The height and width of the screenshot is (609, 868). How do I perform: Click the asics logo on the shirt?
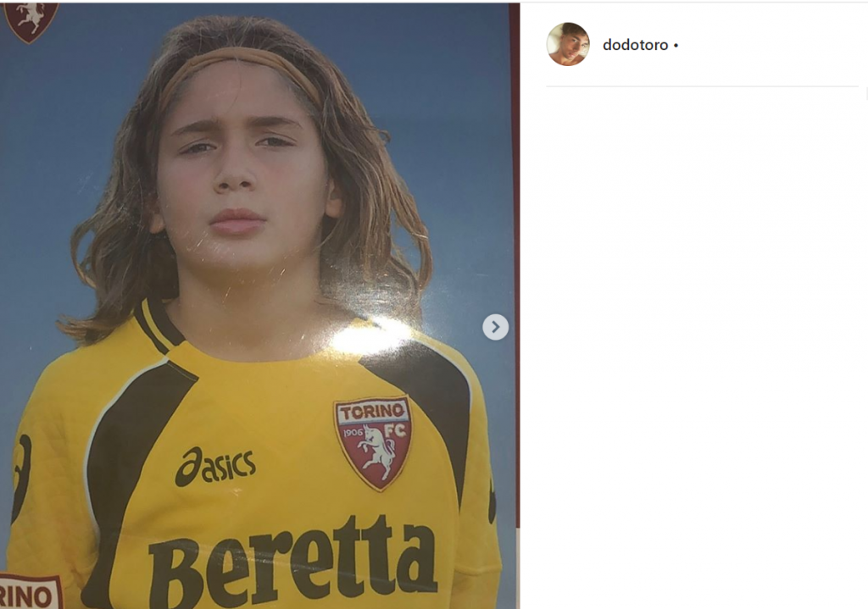point(215,466)
